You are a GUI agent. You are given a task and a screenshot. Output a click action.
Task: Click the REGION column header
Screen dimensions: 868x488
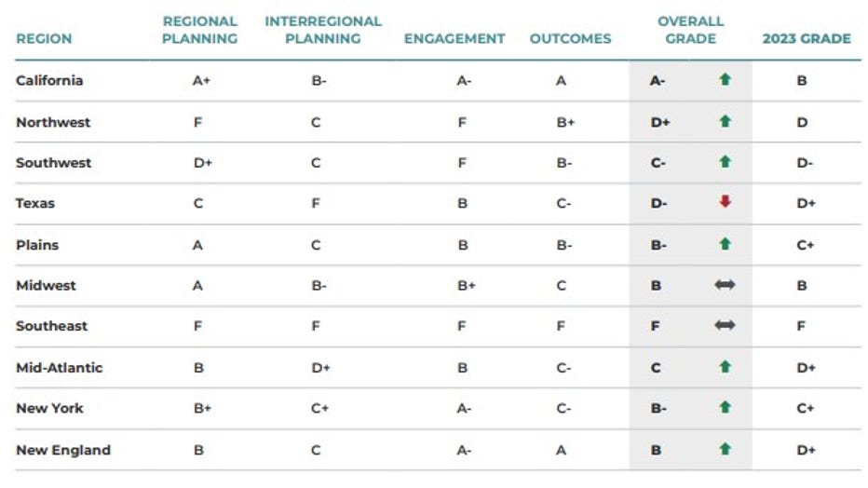tap(44, 39)
